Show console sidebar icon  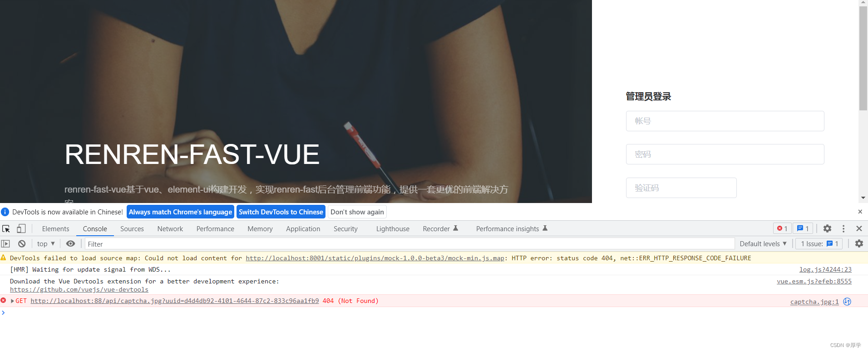tap(5, 244)
